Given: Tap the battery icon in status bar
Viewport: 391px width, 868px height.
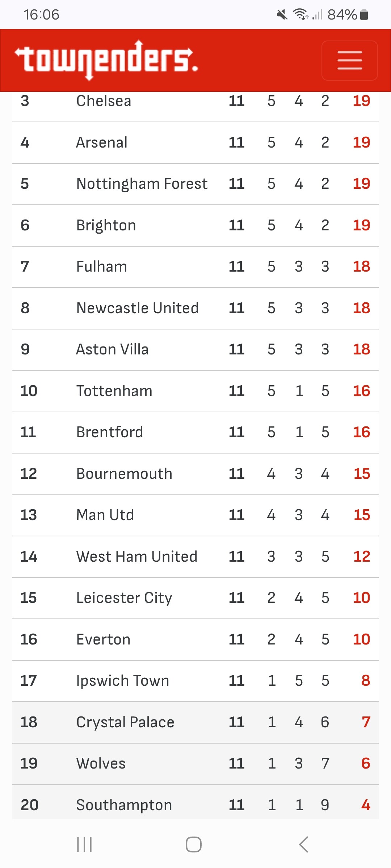Looking at the screenshot, I should 364,14.
